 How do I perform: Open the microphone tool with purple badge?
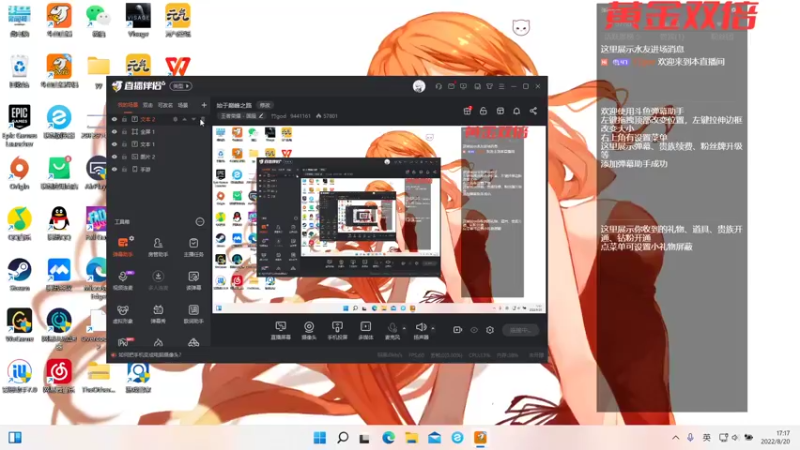click(122, 280)
